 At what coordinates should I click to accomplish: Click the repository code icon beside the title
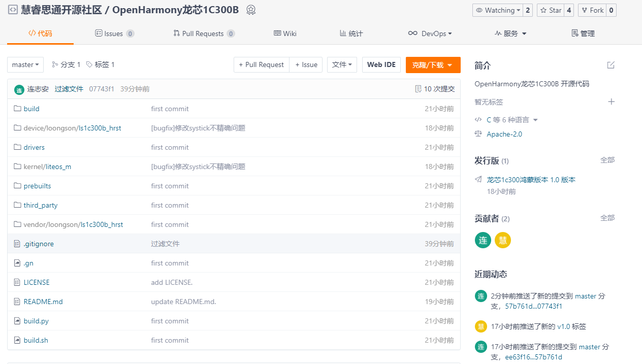click(13, 10)
